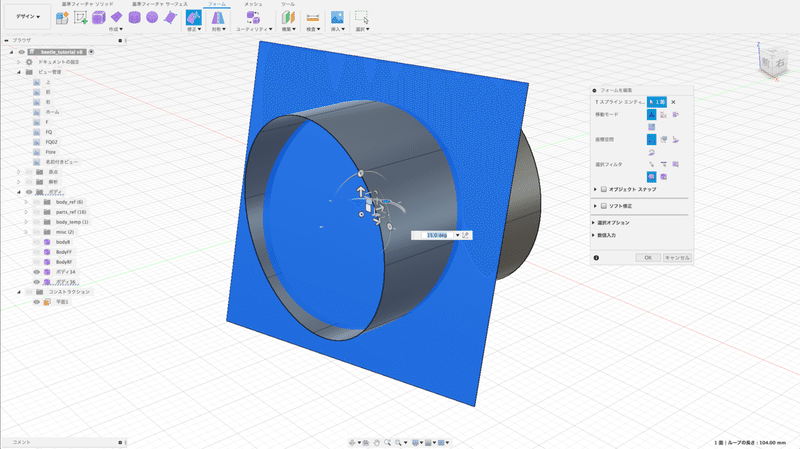The image size is (800, 449).
Task: Click the Symmetry (対称) mirror icon
Action: [218, 17]
